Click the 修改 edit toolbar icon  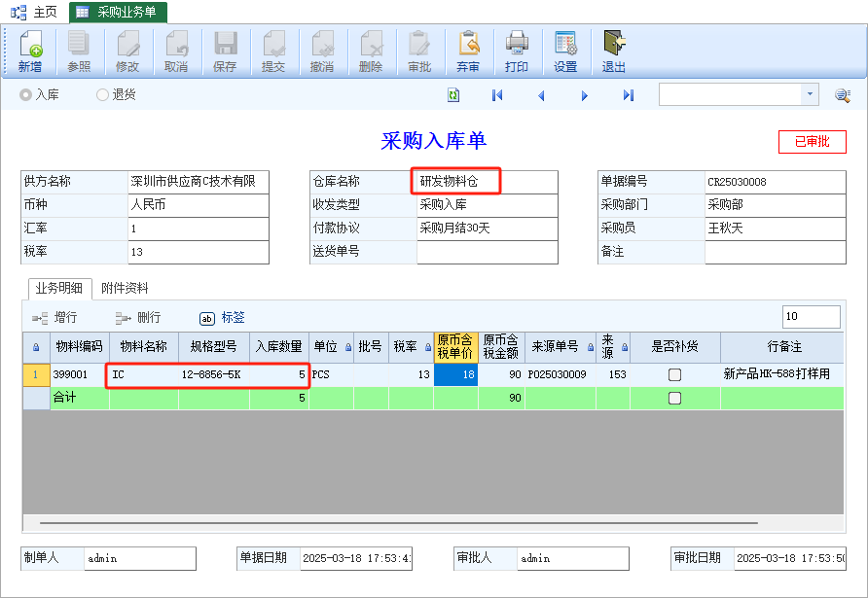coord(127,52)
